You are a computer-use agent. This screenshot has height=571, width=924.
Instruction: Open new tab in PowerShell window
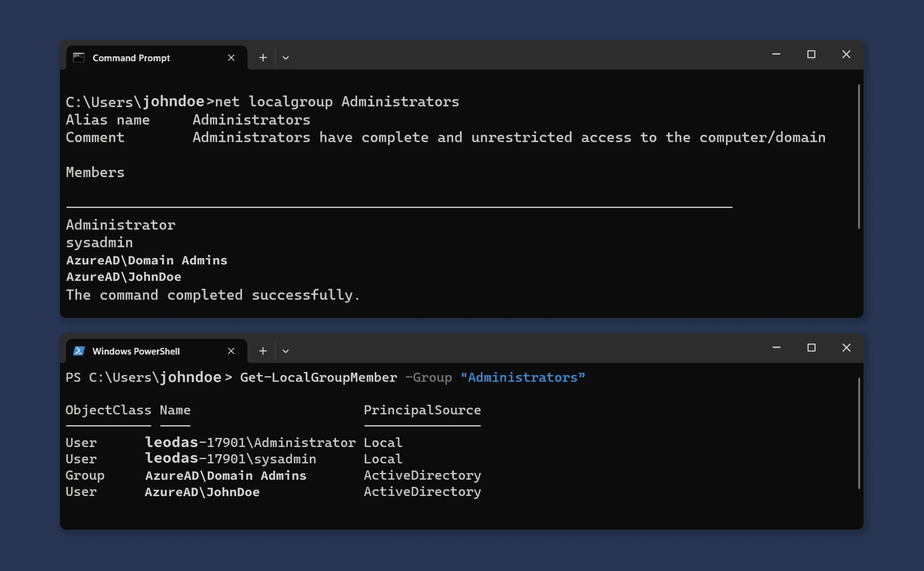(x=263, y=351)
